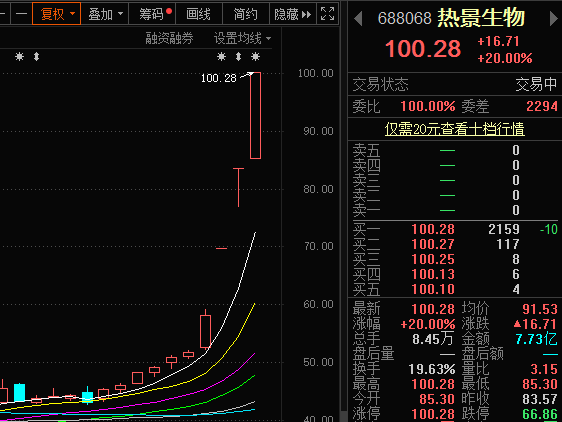Click stock name 热景生物

(481, 18)
